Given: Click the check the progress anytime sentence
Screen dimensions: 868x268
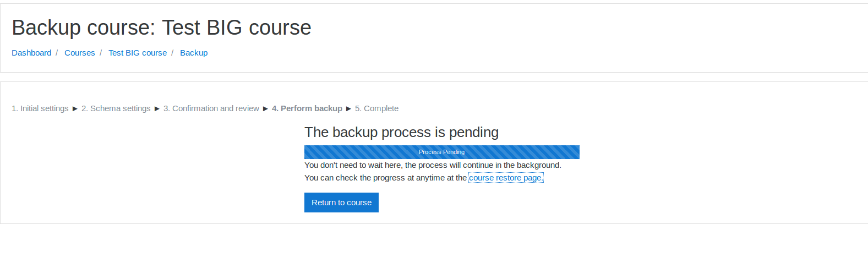Looking at the screenshot, I should tap(424, 178).
